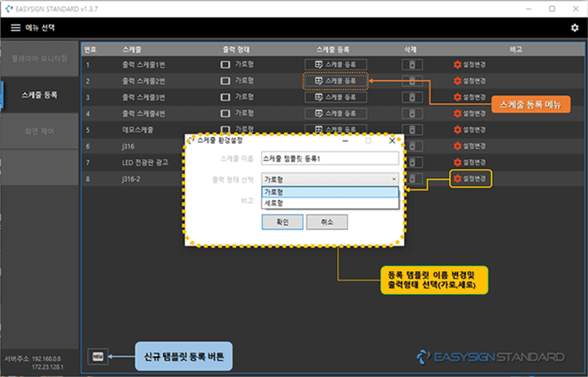The width and height of the screenshot is (588, 377).
Task: Select the 스케줄 등록 sidebar tab
Action: pos(40,95)
